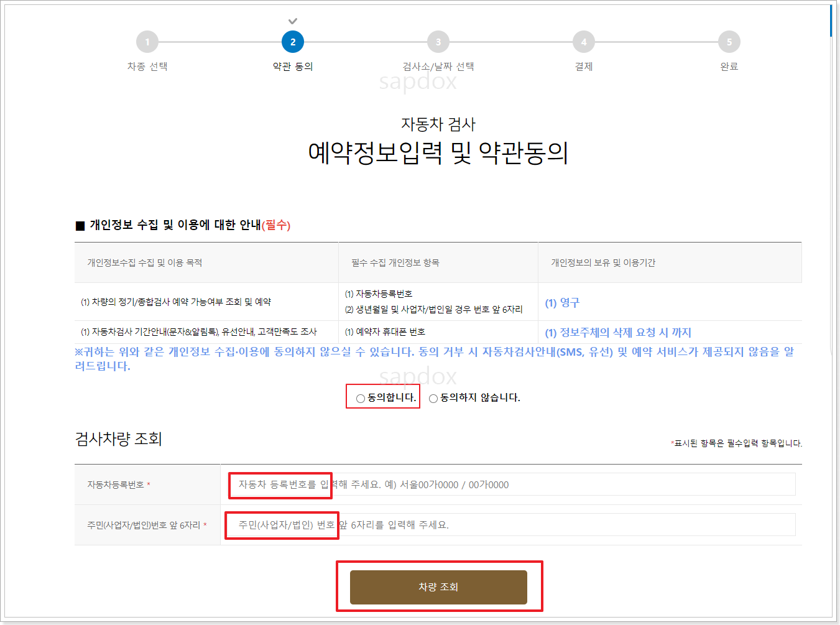This screenshot has width=840, height=625.
Task: Click the 자동차등록번호 field label
Action: pyautogui.click(x=119, y=485)
